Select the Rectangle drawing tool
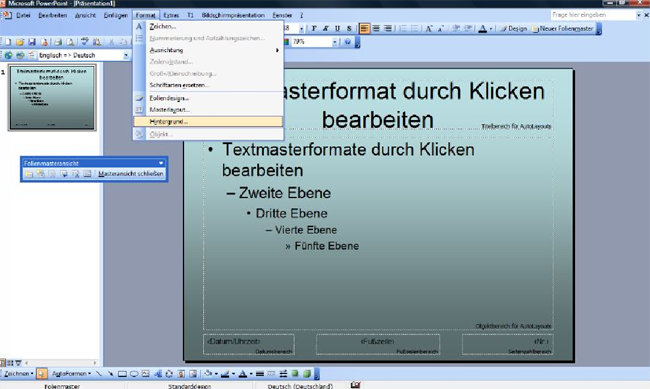The image size is (650, 389). [122, 374]
